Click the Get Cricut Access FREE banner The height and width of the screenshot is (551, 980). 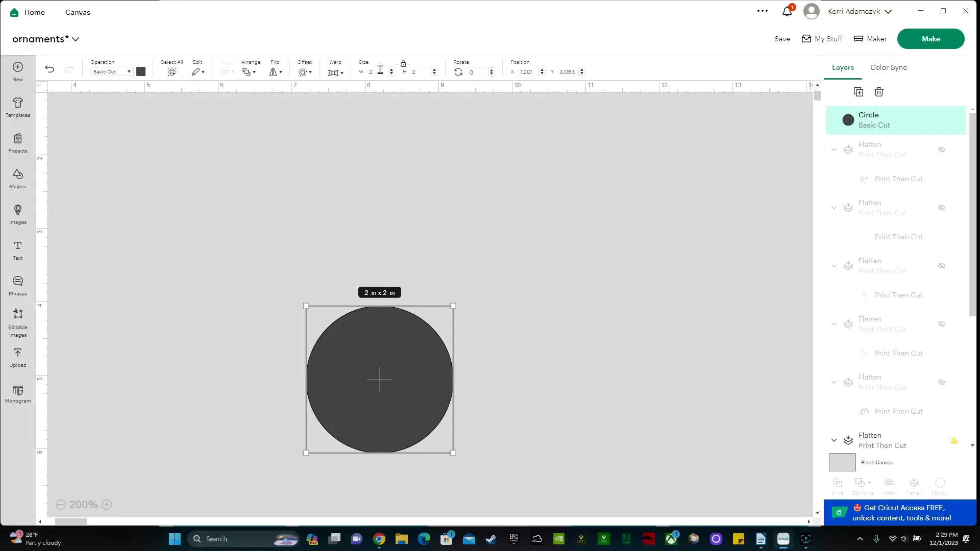click(900, 513)
